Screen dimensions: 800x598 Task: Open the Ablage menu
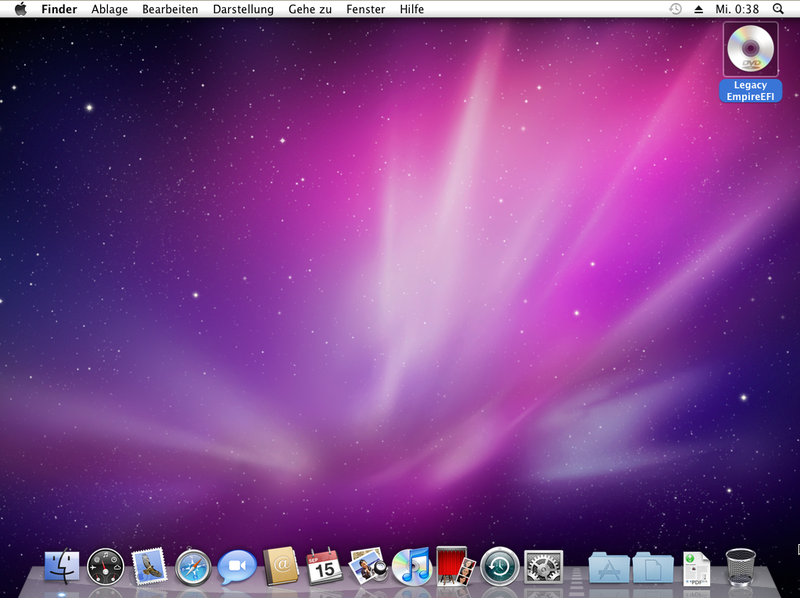point(110,9)
